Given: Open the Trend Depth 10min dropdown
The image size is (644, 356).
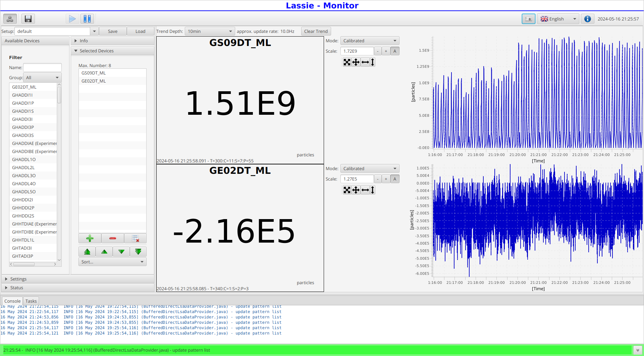Looking at the screenshot, I should pyautogui.click(x=210, y=31).
